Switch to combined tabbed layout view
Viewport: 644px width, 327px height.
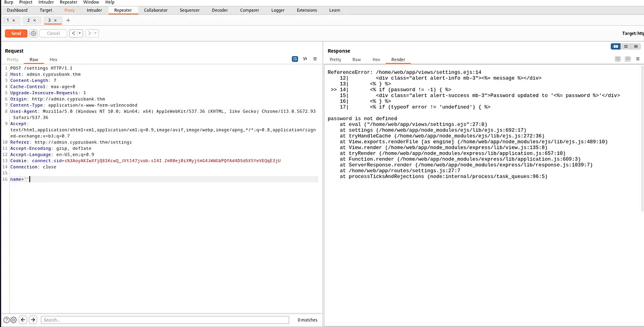pyautogui.click(x=636, y=46)
